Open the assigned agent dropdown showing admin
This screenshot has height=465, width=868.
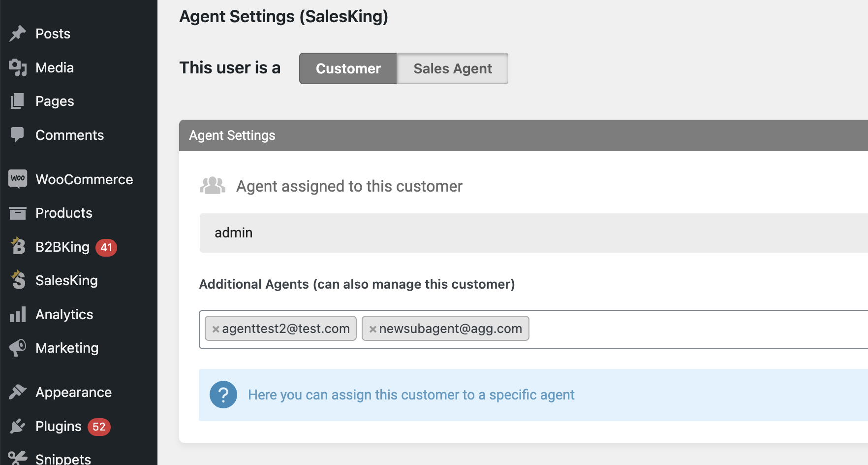click(x=534, y=233)
